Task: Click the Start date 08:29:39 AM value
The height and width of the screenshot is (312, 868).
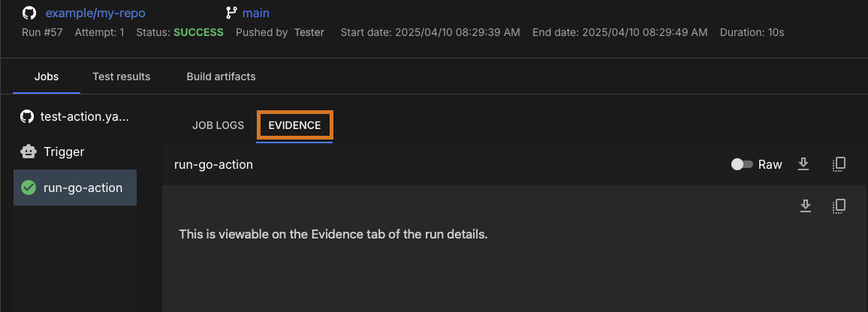Action: coord(430,33)
